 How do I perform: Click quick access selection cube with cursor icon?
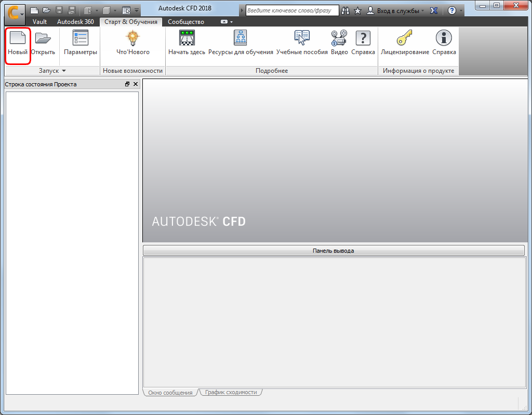point(87,10)
